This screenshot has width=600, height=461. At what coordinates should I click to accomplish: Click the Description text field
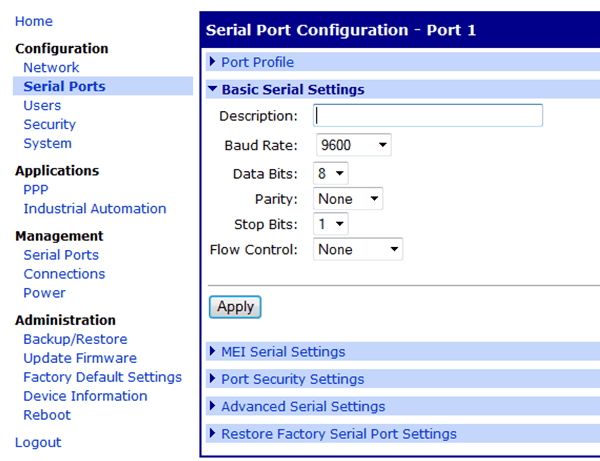pos(428,116)
